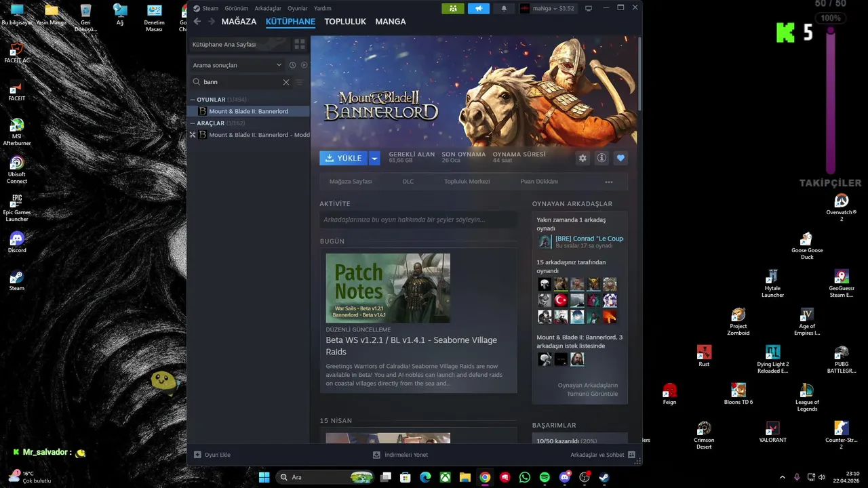Open the blue announcements megaphone button

pyautogui.click(x=478, y=8)
